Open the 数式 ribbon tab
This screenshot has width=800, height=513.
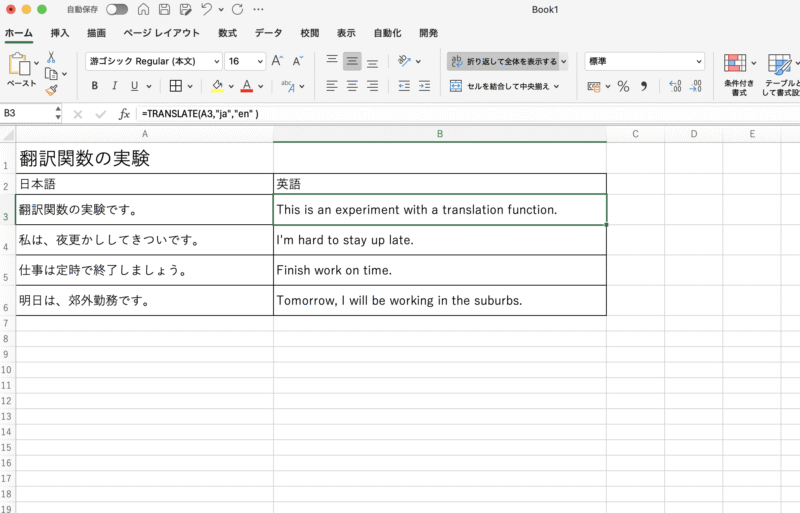227,33
